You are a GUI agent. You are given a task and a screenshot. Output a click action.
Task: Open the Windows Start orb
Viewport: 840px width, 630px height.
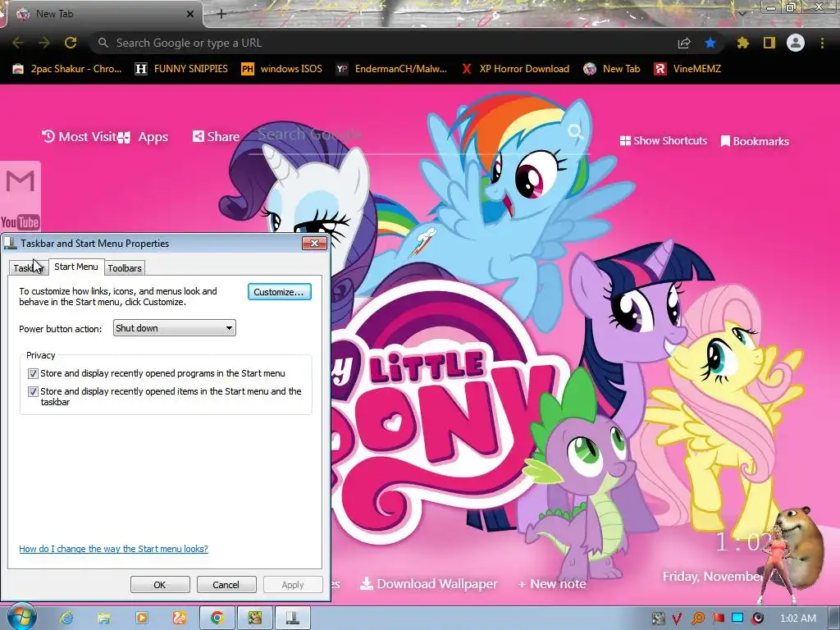(x=22, y=617)
